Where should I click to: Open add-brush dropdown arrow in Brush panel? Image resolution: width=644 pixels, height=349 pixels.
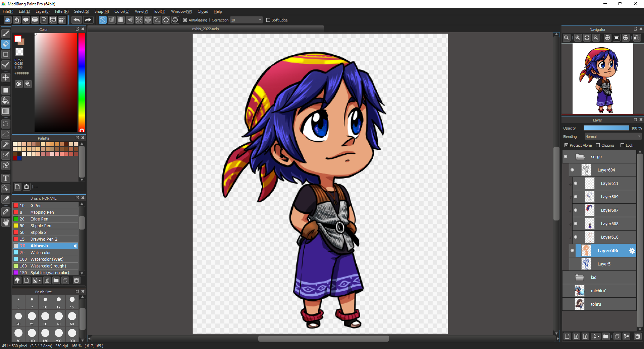click(x=40, y=280)
